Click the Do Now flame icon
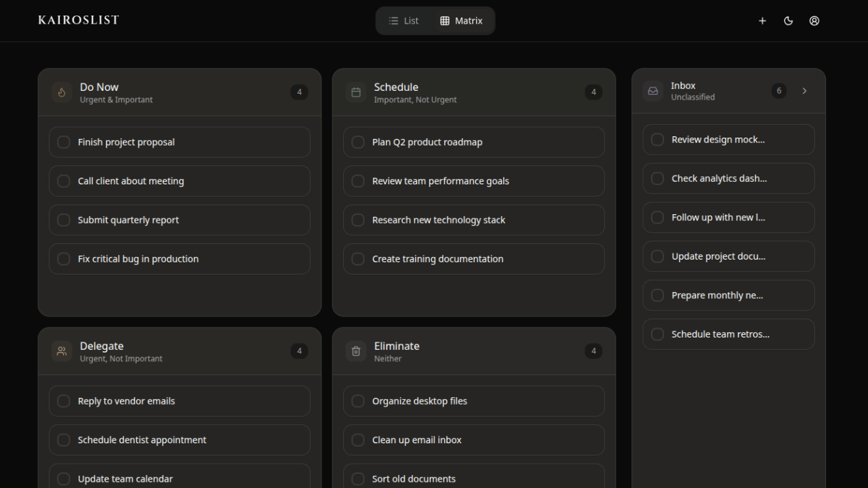This screenshot has width=868, height=488. [x=62, y=92]
